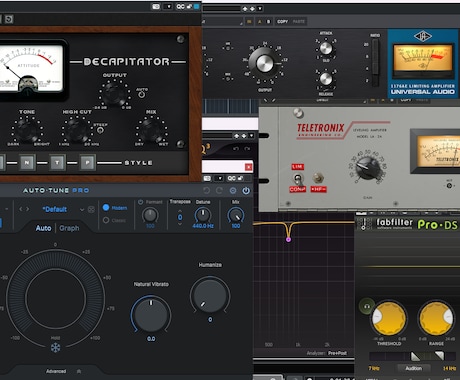Click the Decapitator Mix knob
Viewport: 460px width, 380px height.
pos(151,130)
